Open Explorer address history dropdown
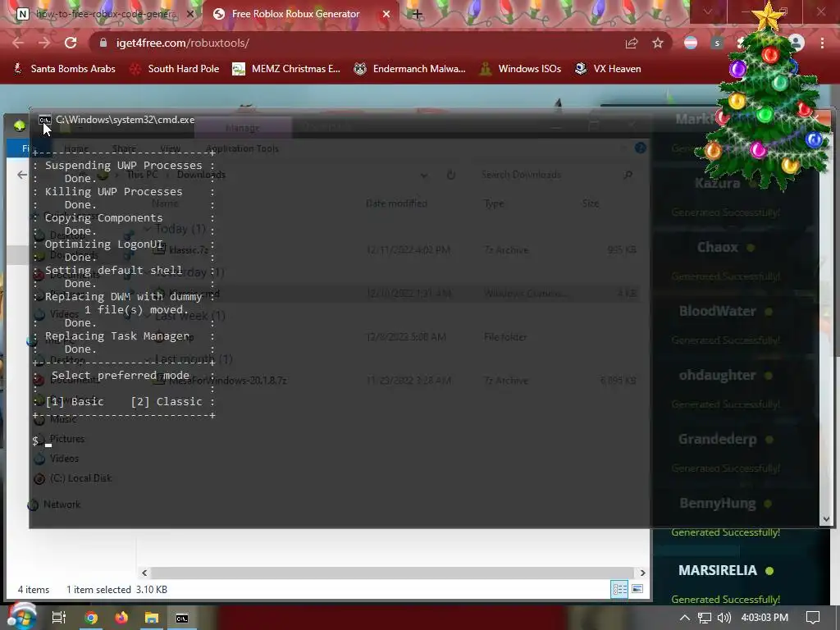Screen dimensions: 840x630 (424, 176)
